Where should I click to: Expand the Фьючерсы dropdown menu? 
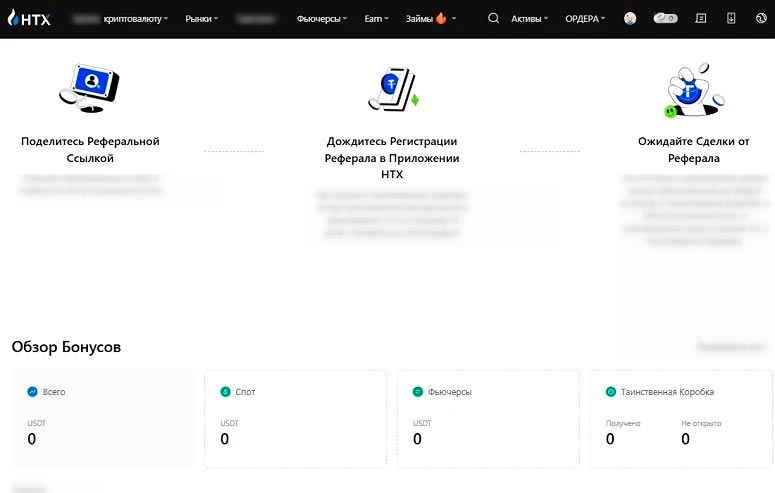(x=322, y=18)
